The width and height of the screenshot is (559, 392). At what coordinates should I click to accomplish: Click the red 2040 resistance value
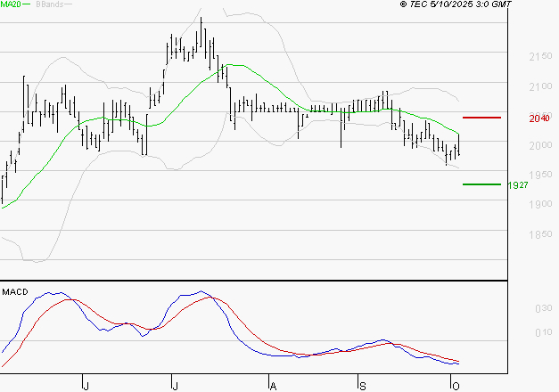coord(539,118)
